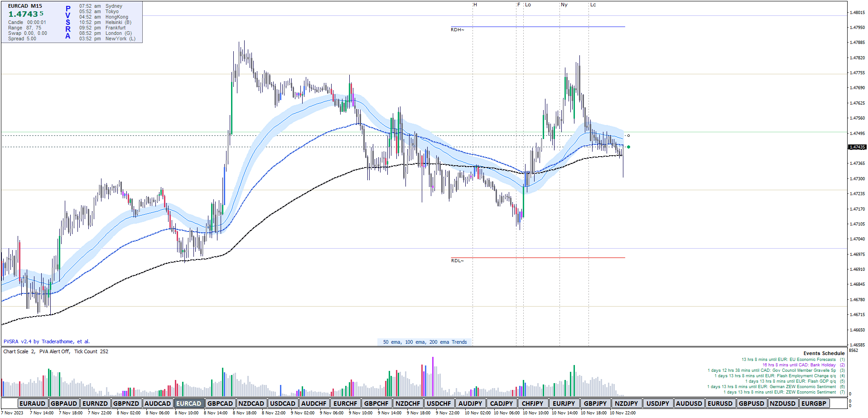Switch chart to EURAUD symbol button

pos(32,404)
